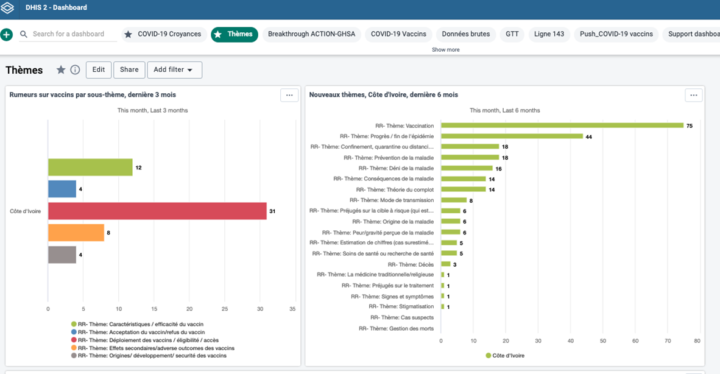720x374 pixels.
Task: Click the Edit button
Action: (x=98, y=70)
